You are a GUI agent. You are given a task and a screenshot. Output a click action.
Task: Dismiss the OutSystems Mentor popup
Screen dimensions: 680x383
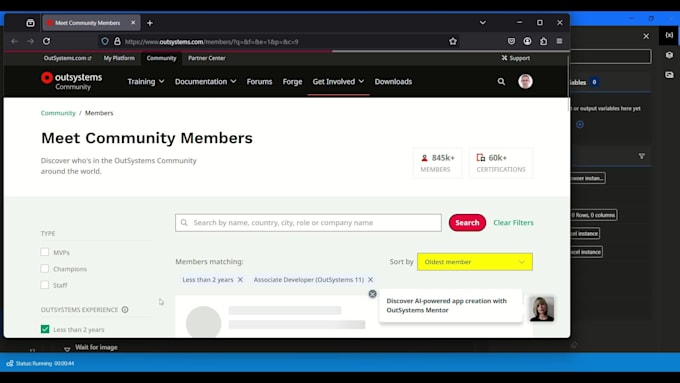click(x=373, y=294)
